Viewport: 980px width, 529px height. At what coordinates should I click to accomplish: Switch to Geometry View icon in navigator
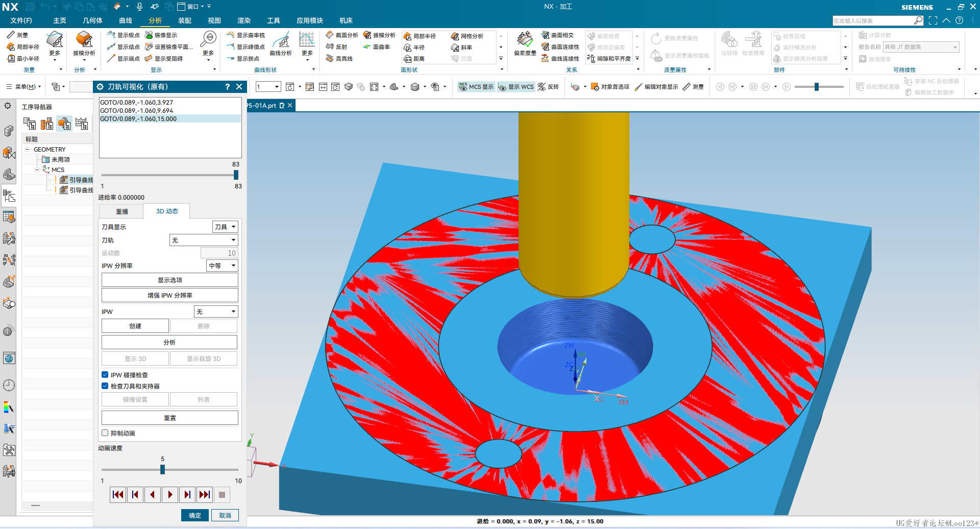(64, 124)
